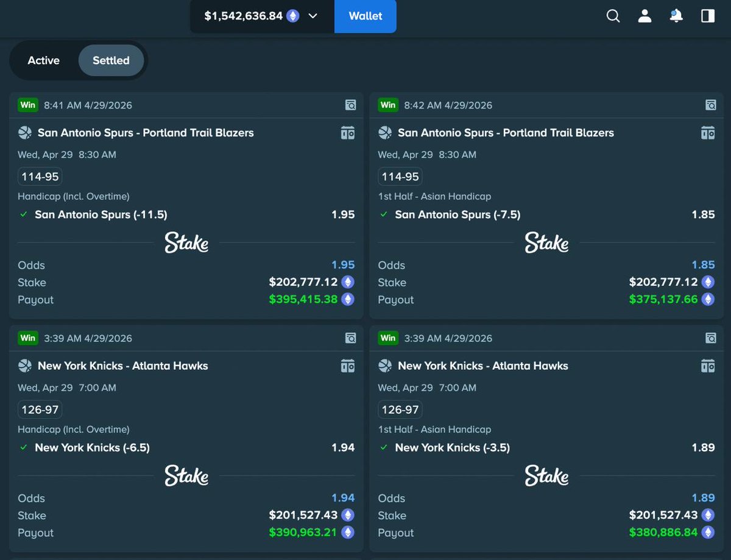Click the 8:41 AM 4/29/2026 timestamp
The image size is (731, 560).
coord(88,105)
